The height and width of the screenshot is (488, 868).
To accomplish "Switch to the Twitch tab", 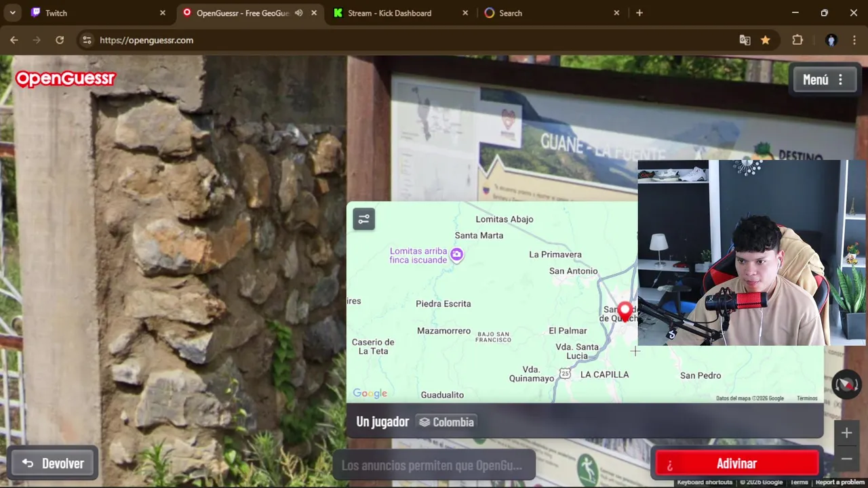I will coord(98,13).
